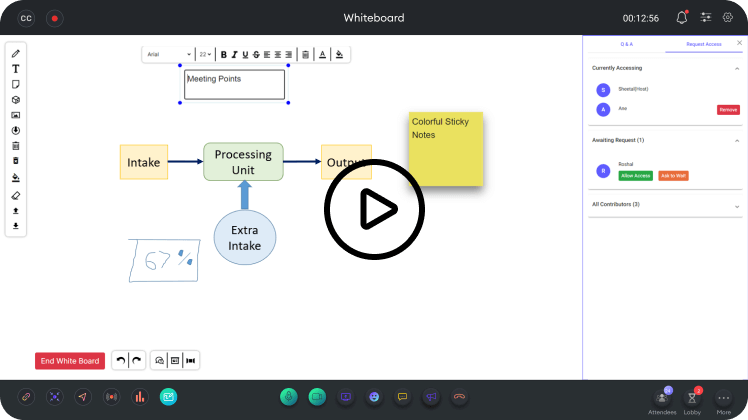This screenshot has height=420, width=748.
Task: Allow Access for Roshal
Action: (x=635, y=176)
